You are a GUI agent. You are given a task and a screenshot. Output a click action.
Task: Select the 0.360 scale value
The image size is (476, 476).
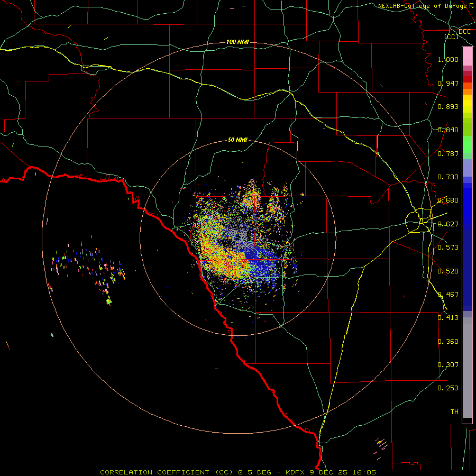coord(448,342)
